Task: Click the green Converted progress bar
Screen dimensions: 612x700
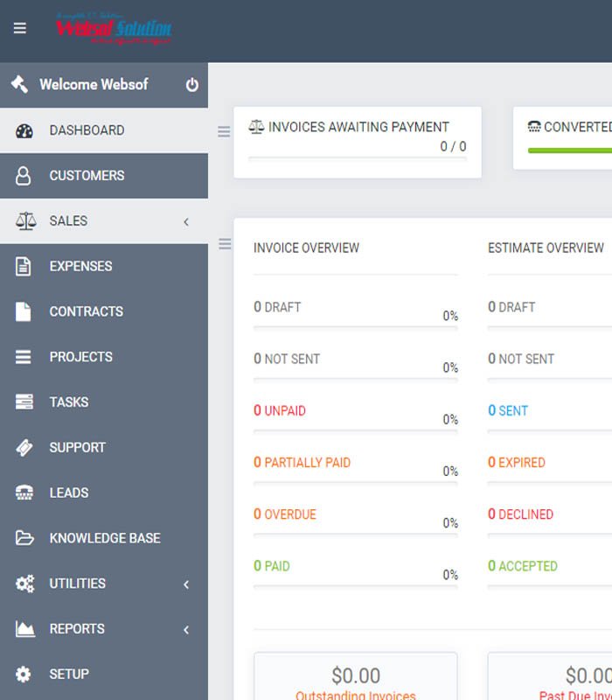Action: click(570, 150)
